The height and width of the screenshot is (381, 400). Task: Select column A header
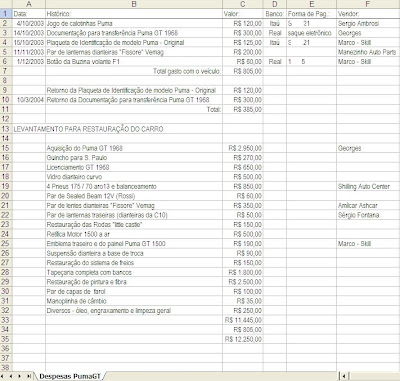click(x=29, y=4)
